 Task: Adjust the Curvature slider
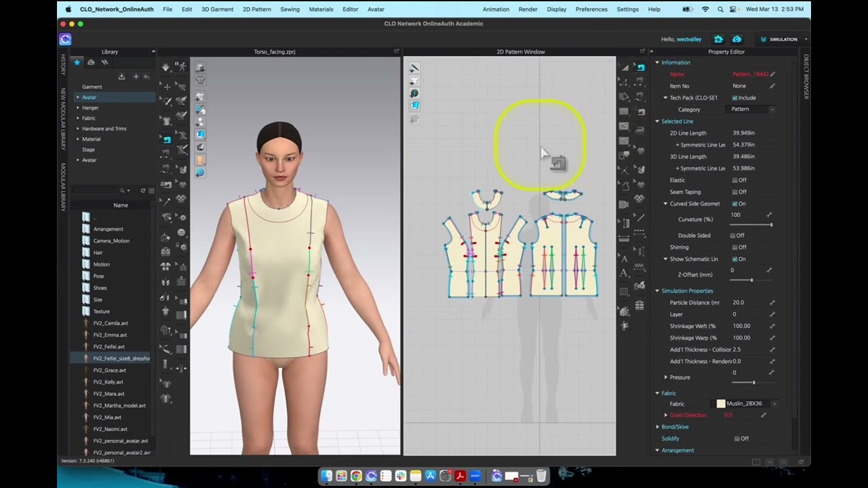click(x=751, y=224)
